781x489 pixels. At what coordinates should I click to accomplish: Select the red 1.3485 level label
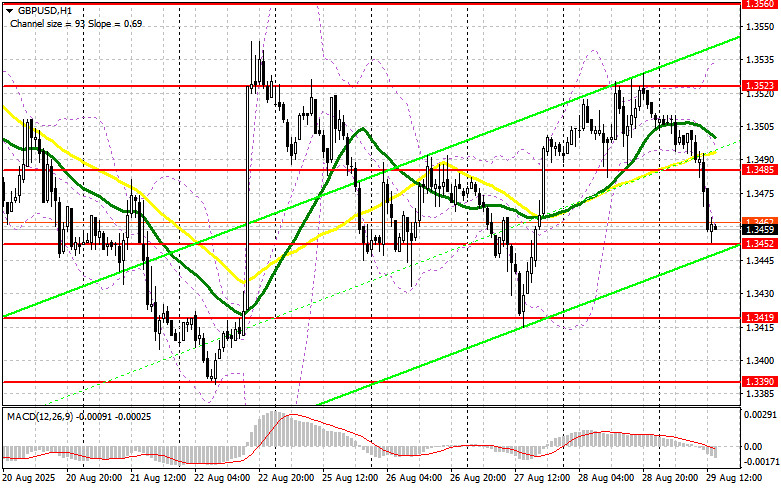coord(760,170)
